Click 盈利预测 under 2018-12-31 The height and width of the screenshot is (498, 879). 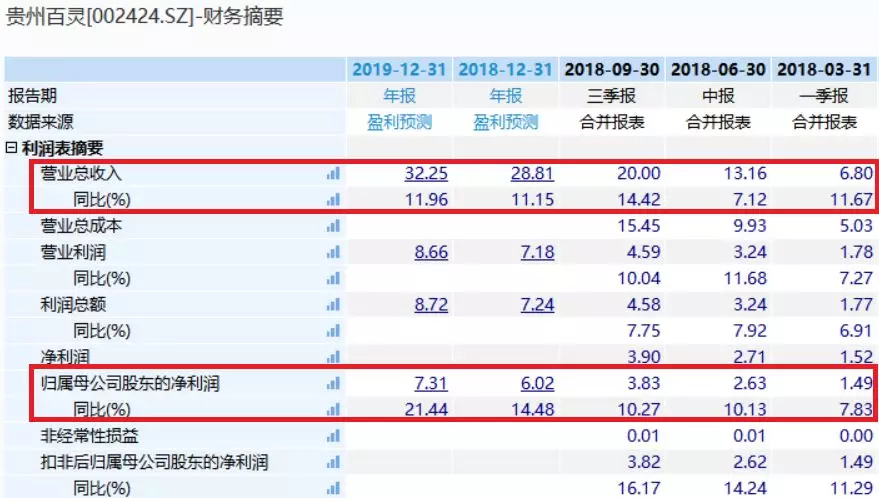(506, 122)
